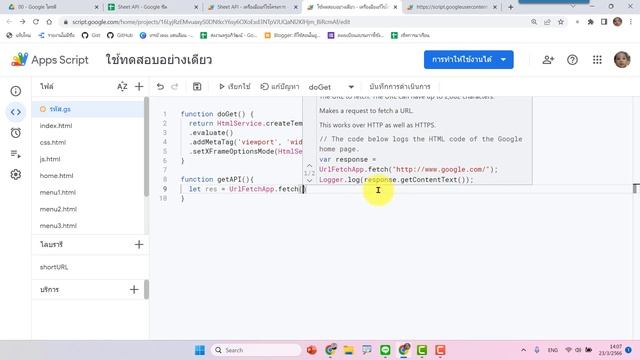
Task: Reload the browser page
Action: pyautogui.click(x=36, y=22)
